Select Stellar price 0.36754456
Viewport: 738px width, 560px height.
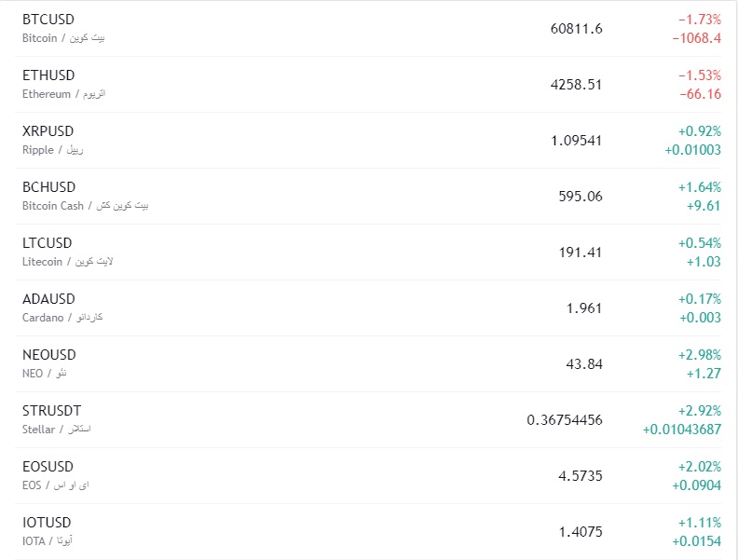click(x=565, y=420)
